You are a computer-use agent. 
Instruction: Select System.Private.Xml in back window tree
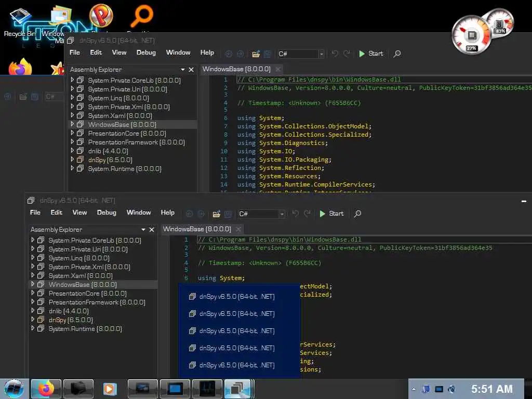coord(129,107)
